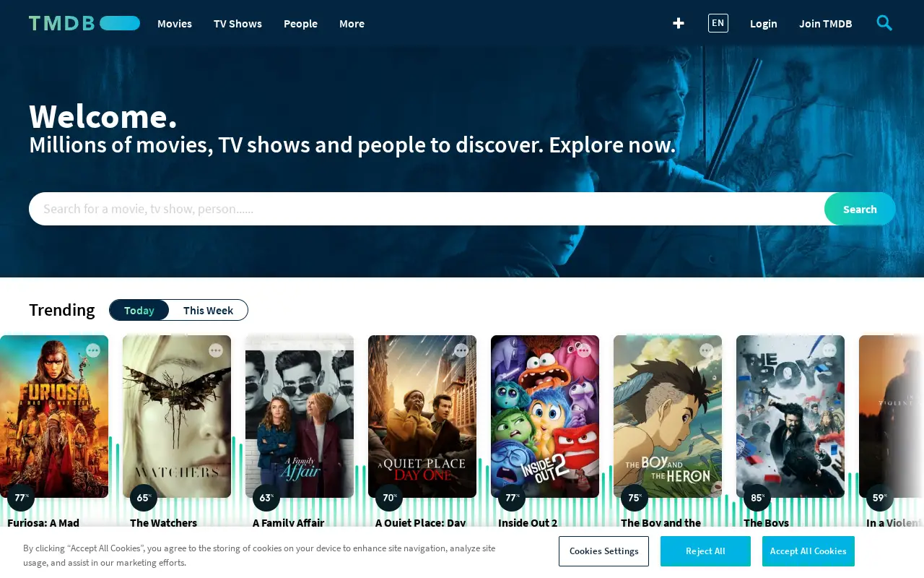Open The Watchers movie poster

point(177,416)
